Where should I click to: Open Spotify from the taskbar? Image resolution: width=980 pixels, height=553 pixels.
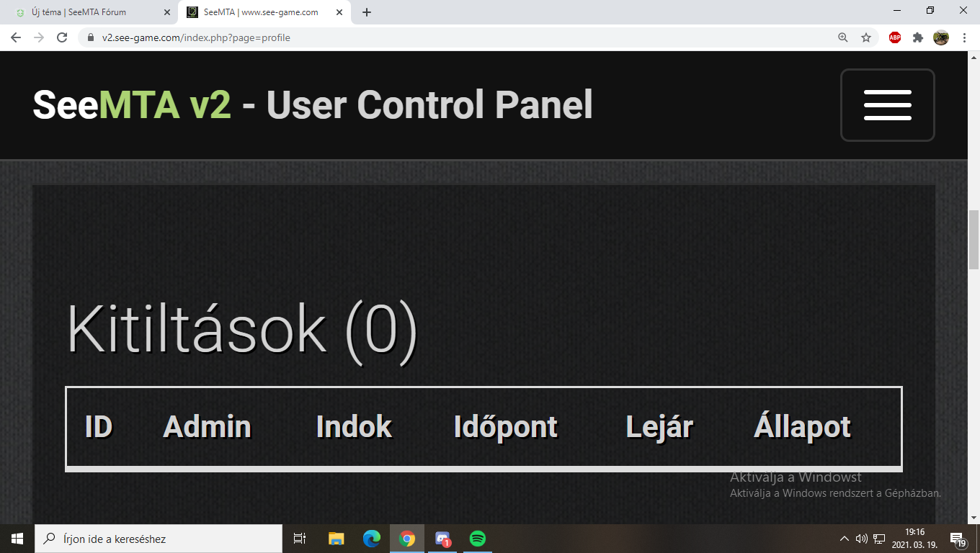pyautogui.click(x=477, y=538)
